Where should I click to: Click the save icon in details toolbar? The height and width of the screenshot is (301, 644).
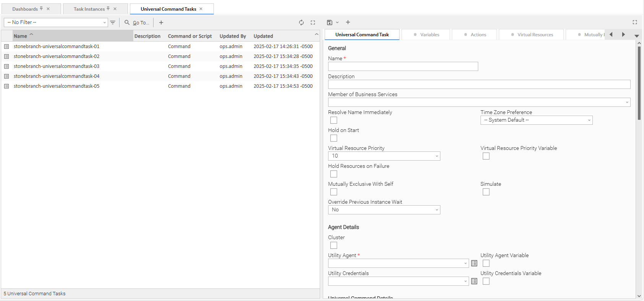[330, 23]
